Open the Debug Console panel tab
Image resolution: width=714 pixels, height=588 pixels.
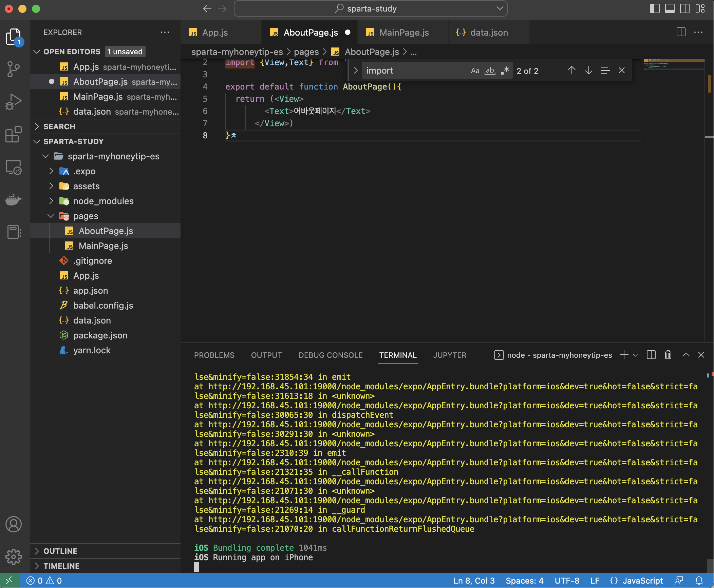pos(331,355)
